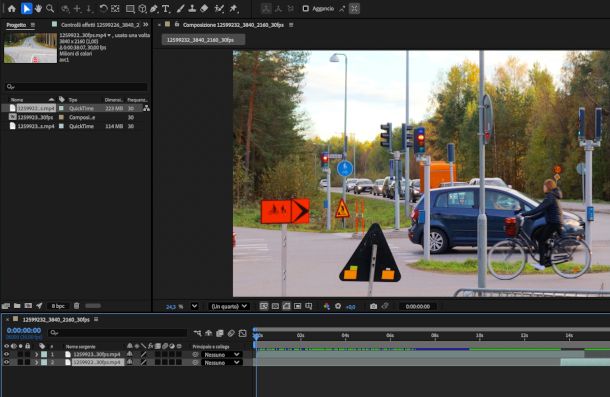Select the Eraser tool
This screenshot has width=610, height=397.
[204, 8]
